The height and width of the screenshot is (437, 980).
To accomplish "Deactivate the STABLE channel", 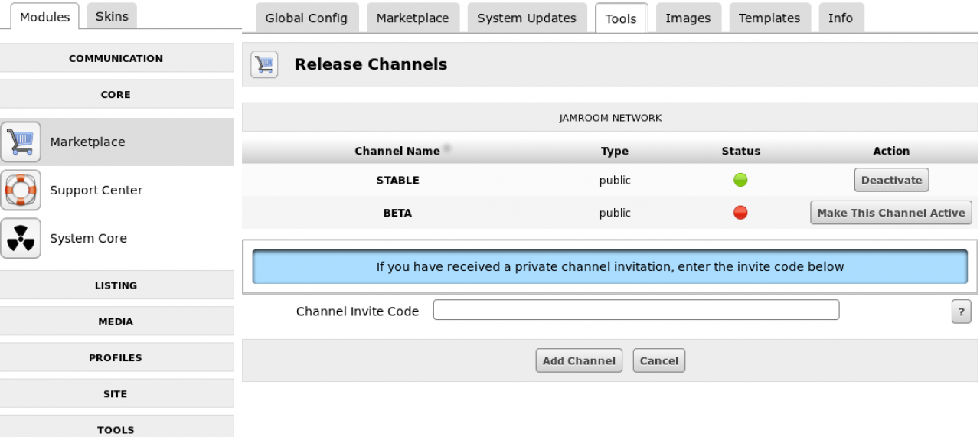I will [891, 181].
